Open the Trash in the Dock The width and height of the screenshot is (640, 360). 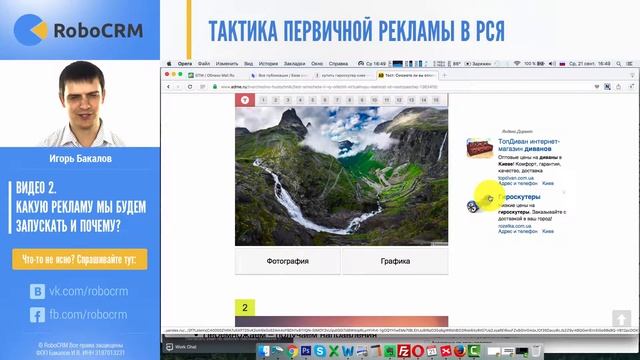pyautogui.click(x=536, y=351)
